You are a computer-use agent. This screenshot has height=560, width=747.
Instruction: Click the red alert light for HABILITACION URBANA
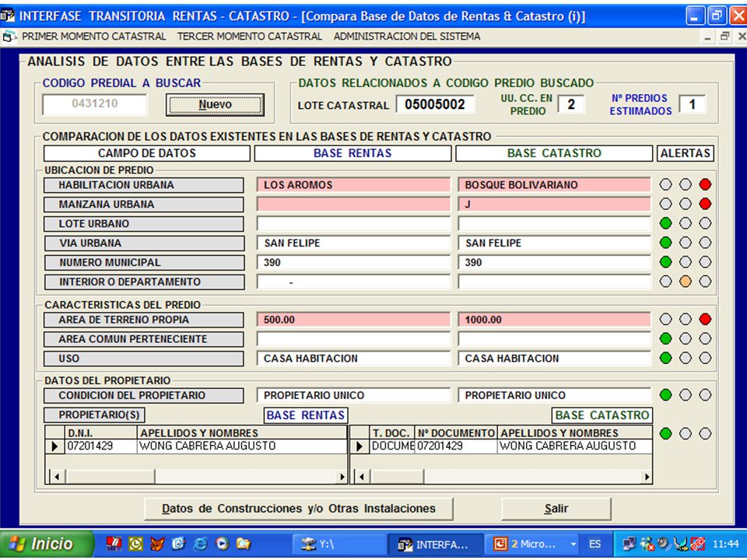pos(705,185)
